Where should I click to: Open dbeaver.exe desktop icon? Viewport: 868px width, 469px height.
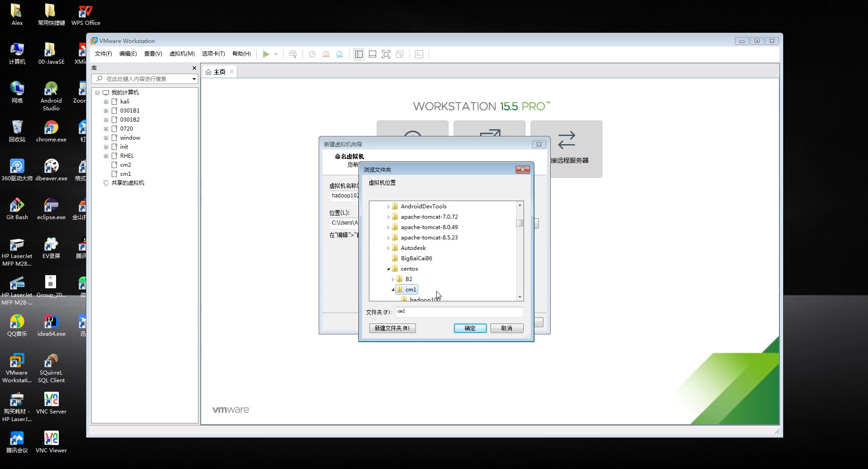pos(51,170)
